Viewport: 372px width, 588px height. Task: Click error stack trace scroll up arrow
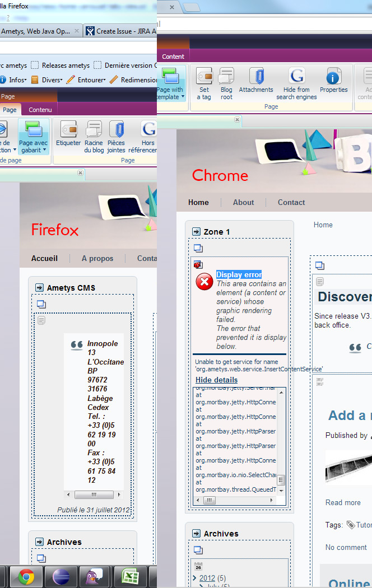pos(281,392)
